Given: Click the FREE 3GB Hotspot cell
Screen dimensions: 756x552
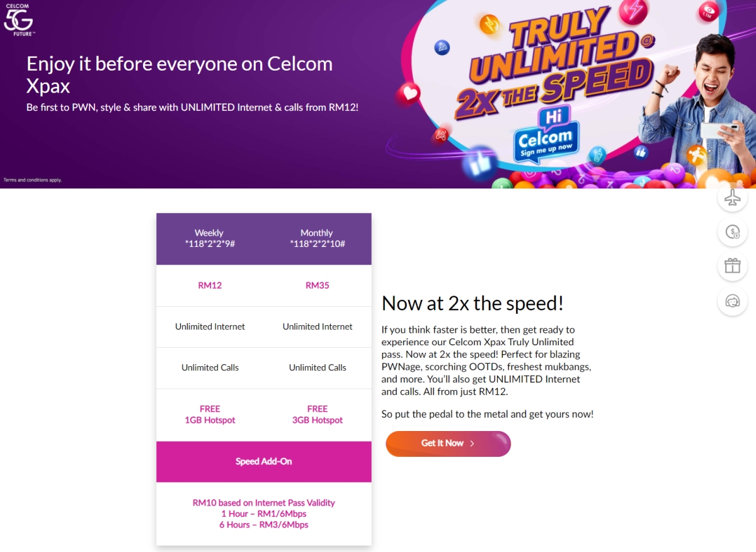Looking at the screenshot, I should pos(317,415).
